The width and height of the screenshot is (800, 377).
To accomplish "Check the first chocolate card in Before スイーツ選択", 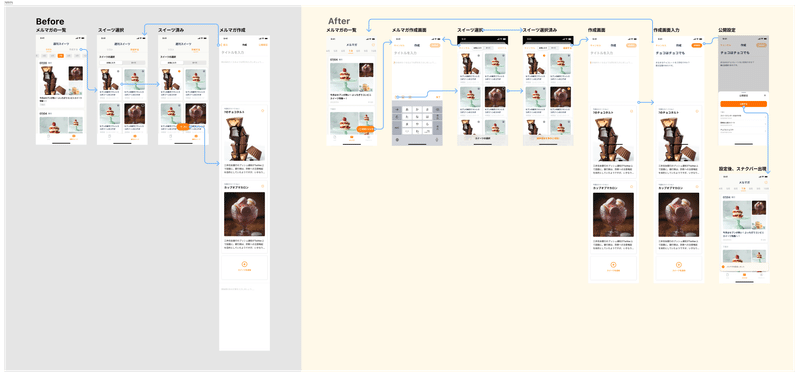I will pyautogui.click(x=118, y=71).
